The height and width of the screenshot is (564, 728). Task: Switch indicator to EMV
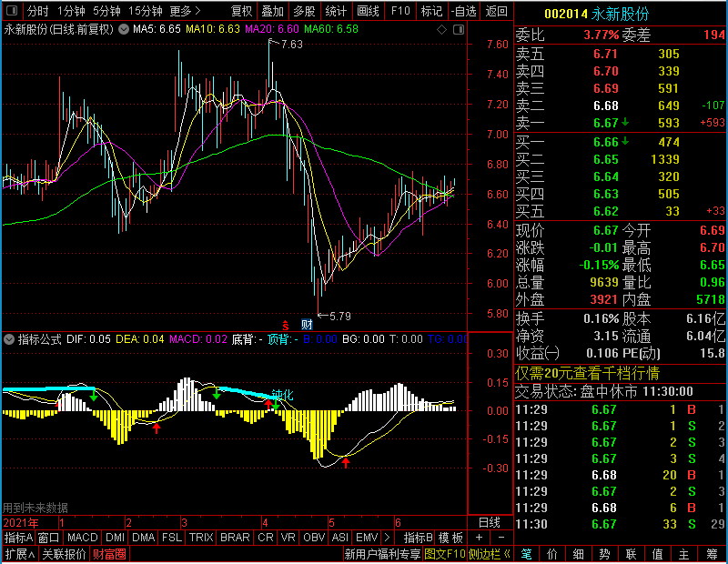(x=367, y=538)
